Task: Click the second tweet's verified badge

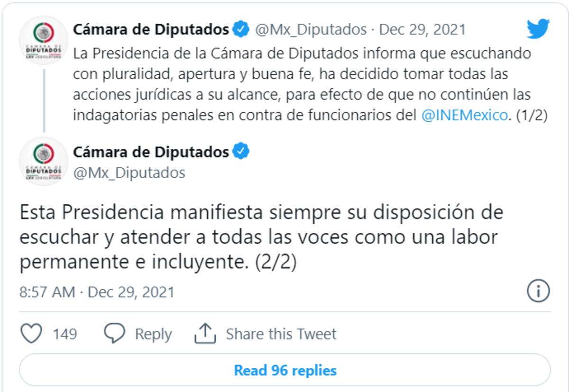Action: 241,152
